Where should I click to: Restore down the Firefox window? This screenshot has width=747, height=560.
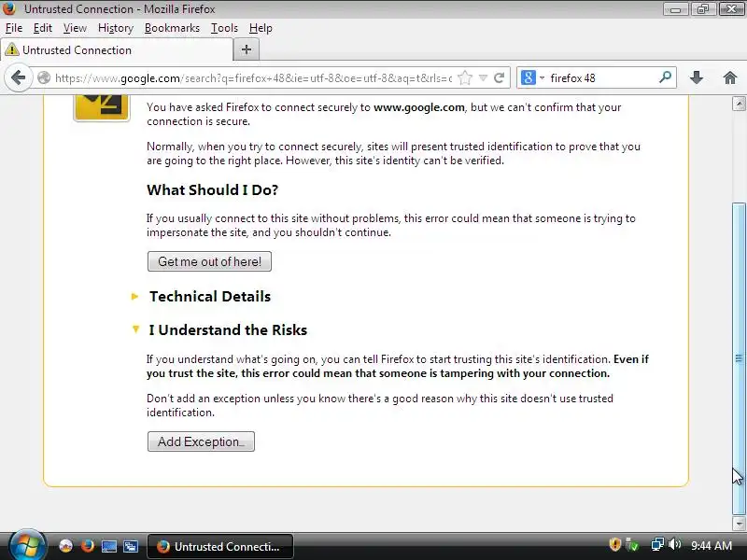(703, 9)
